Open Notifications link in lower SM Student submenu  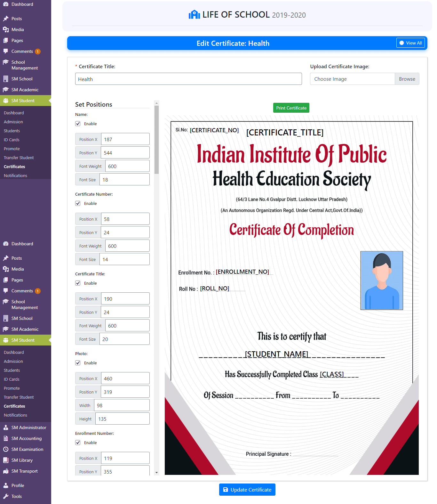(x=16, y=415)
